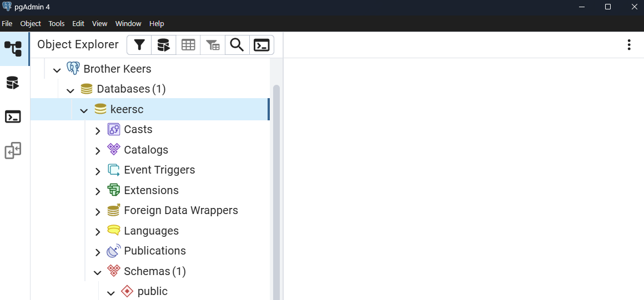
Task: Open the Object Explorer sidebar icon
Action: click(13, 49)
